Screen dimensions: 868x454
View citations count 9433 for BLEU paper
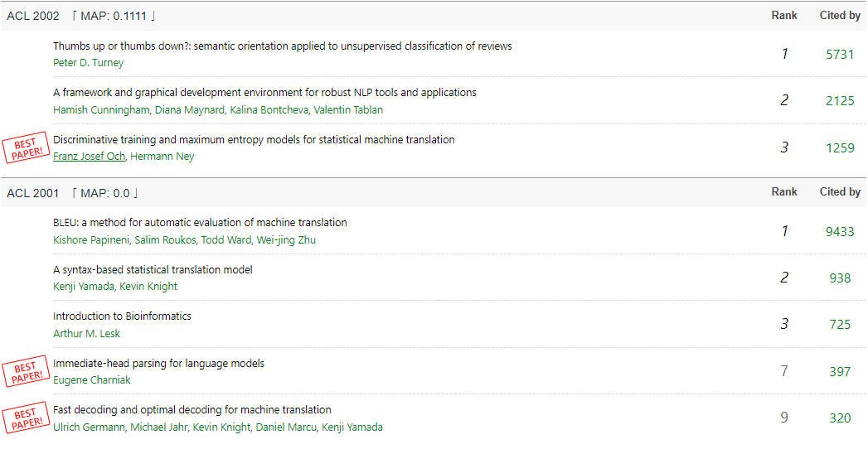click(x=840, y=232)
